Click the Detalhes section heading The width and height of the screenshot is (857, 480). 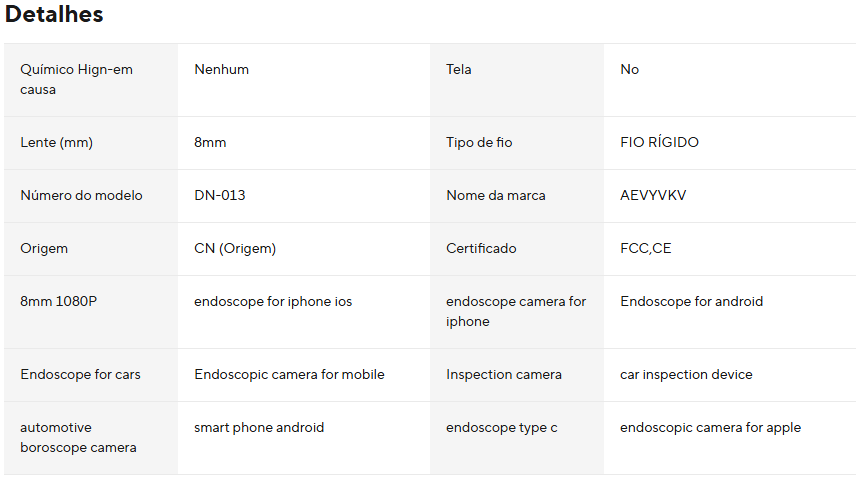[x=54, y=15]
